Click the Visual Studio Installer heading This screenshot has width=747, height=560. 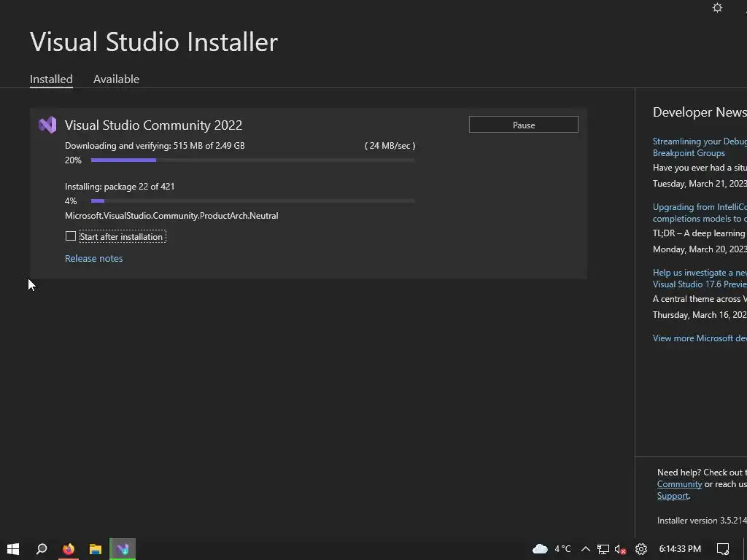(x=154, y=42)
